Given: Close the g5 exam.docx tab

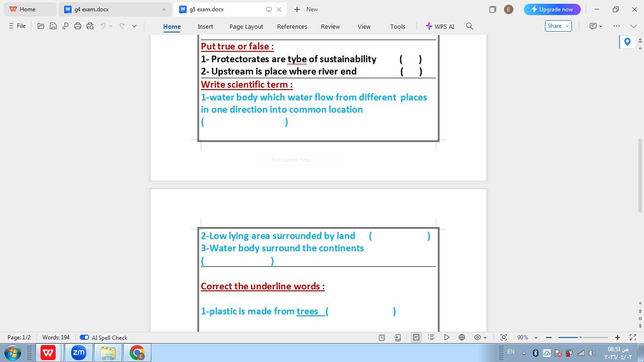Looking at the screenshot, I should (279, 9).
